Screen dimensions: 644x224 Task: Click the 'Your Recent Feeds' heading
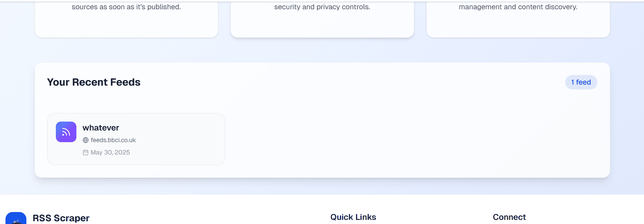pyautogui.click(x=94, y=82)
